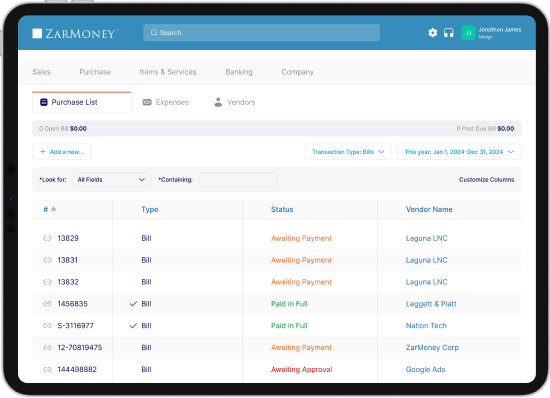Image resolution: width=550 pixels, height=398 pixels.
Task: Click bill number 12-70819475
Action: click(80, 348)
